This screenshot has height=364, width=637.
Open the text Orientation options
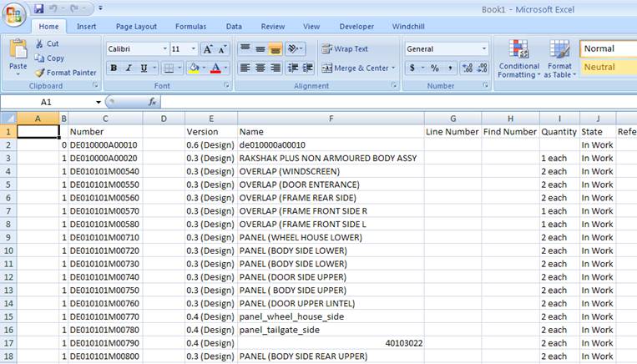(x=296, y=49)
